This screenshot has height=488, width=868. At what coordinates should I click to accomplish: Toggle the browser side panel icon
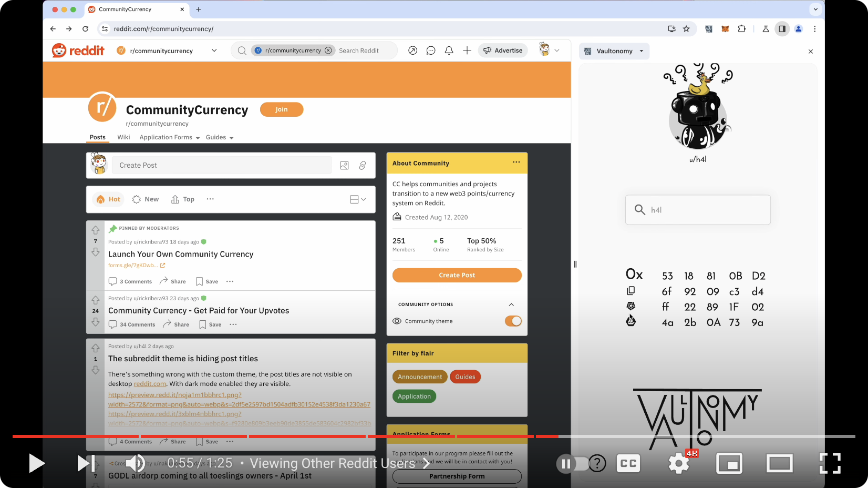tap(782, 29)
